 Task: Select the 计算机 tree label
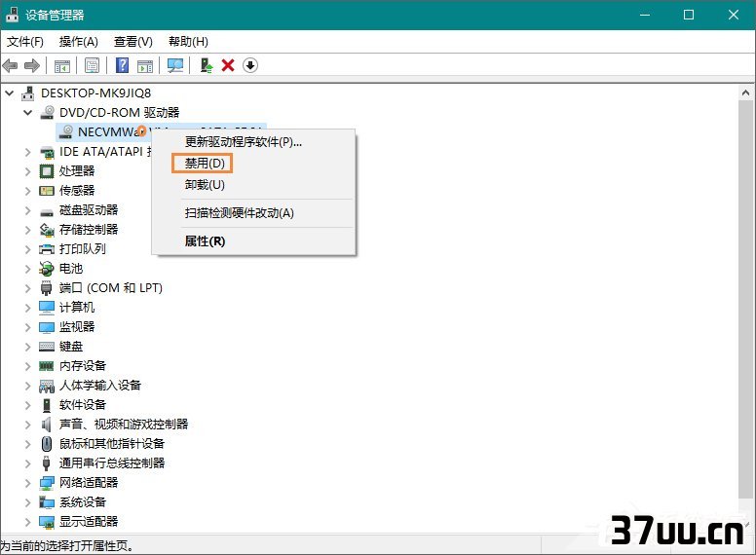[x=77, y=308]
